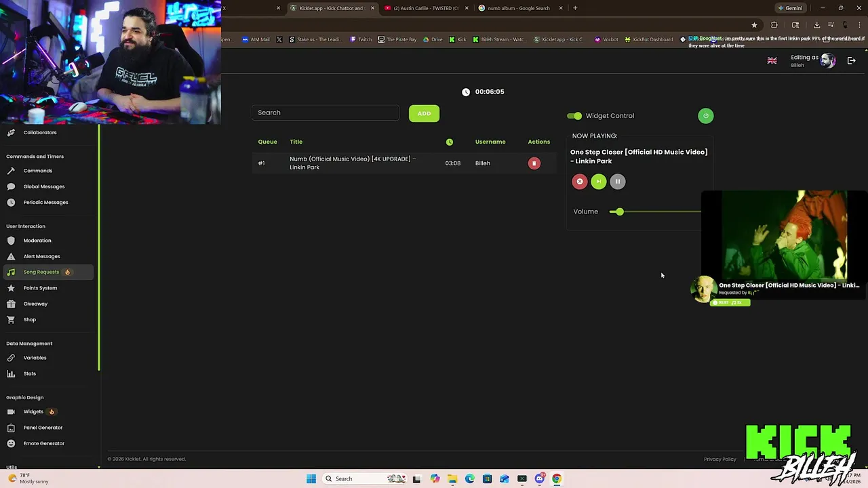Open the Variables link icon
The height and width of the screenshot is (488, 868).
click(x=11, y=358)
